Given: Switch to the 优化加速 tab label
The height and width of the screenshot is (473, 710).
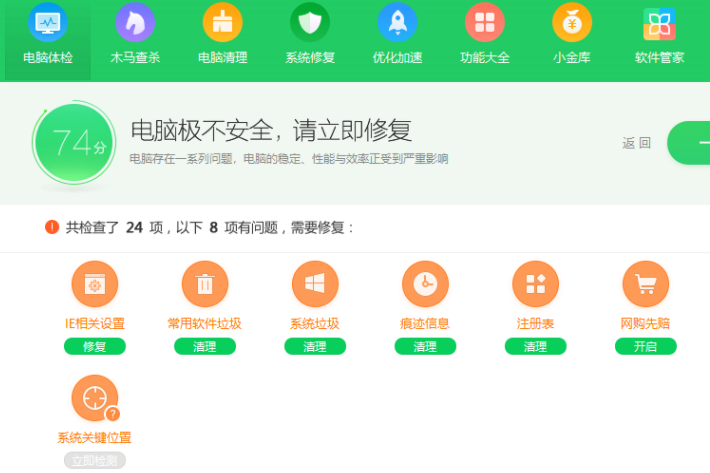Looking at the screenshot, I should coord(398,57).
